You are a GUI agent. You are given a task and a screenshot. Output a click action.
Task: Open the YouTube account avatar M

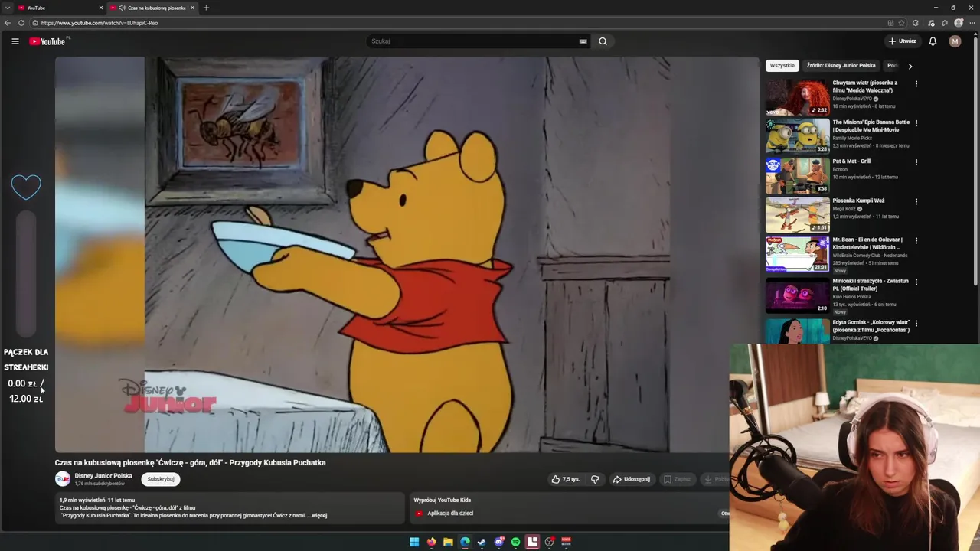click(955, 41)
